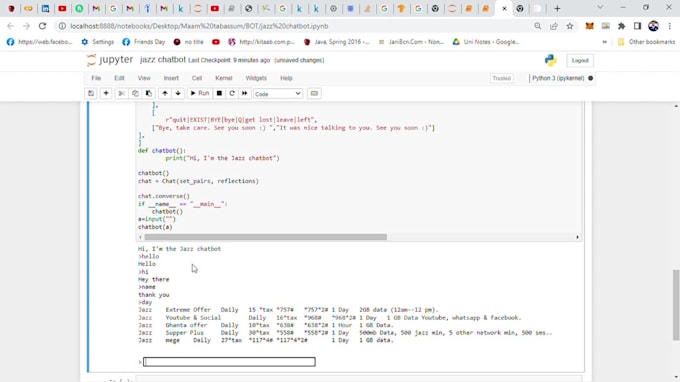Open the 'no title' bookmark

pyautogui.click(x=189, y=42)
